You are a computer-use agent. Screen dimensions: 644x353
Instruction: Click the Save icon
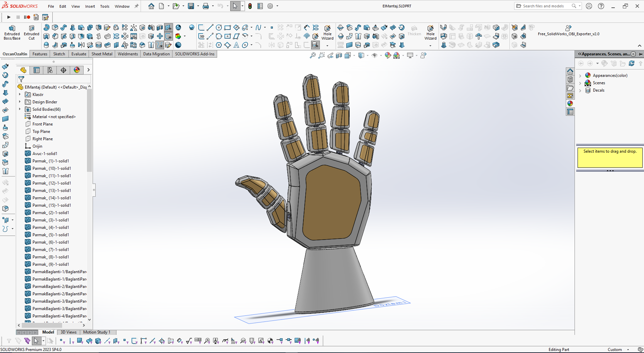[191, 6]
